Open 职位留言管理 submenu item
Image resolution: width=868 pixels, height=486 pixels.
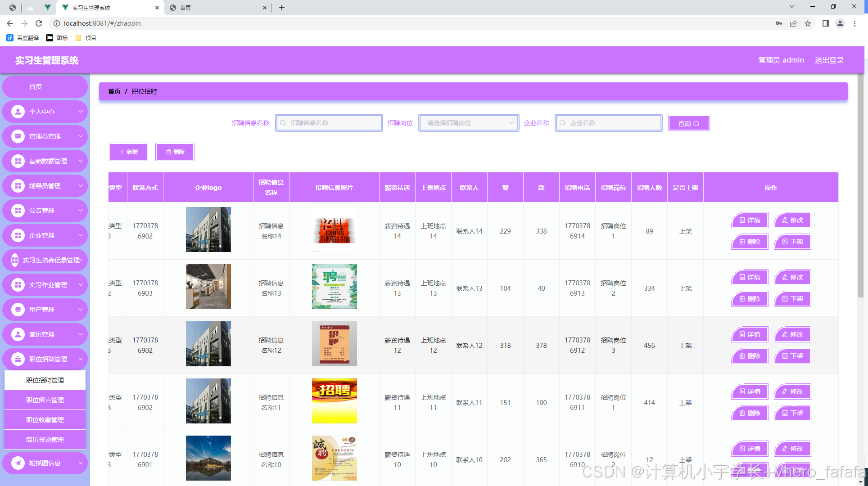click(45, 400)
